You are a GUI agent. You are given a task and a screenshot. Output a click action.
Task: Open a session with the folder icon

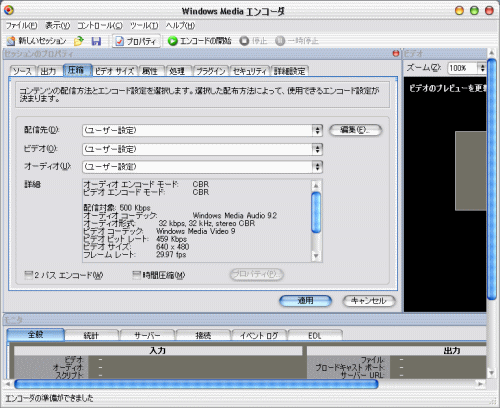click(x=79, y=41)
